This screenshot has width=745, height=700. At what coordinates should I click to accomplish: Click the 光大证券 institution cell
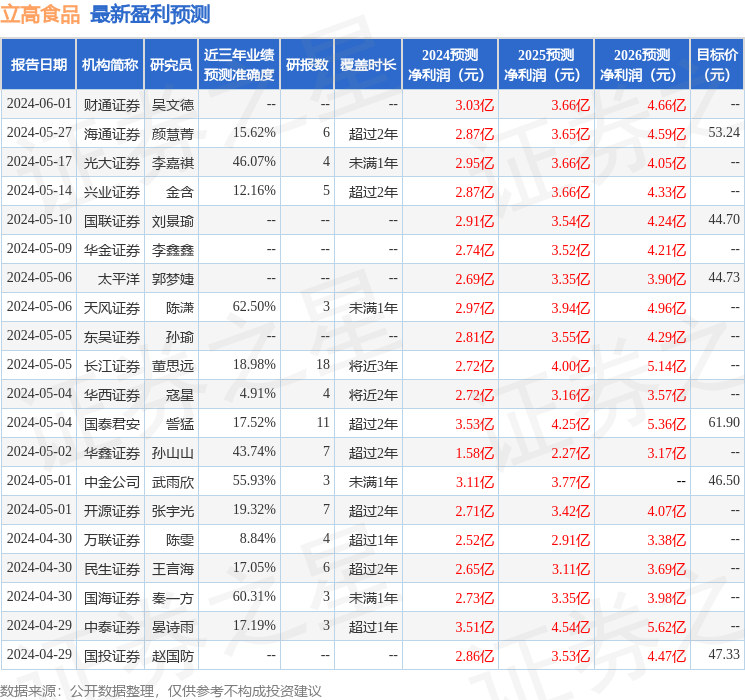pos(112,163)
